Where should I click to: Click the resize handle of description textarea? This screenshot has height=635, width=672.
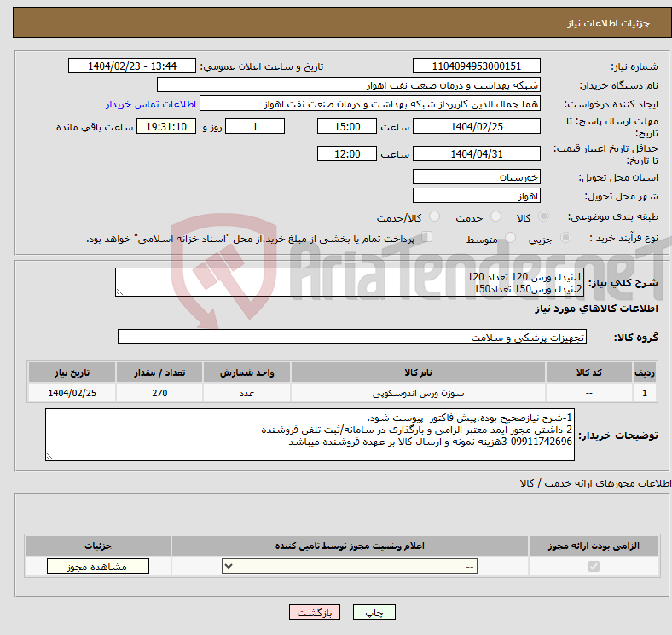click(119, 292)
